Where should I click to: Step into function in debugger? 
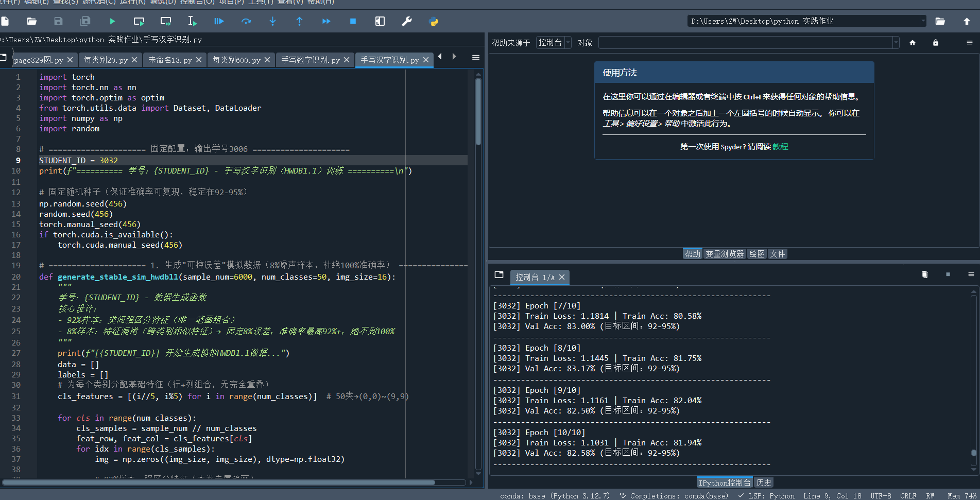click(273, 21)
